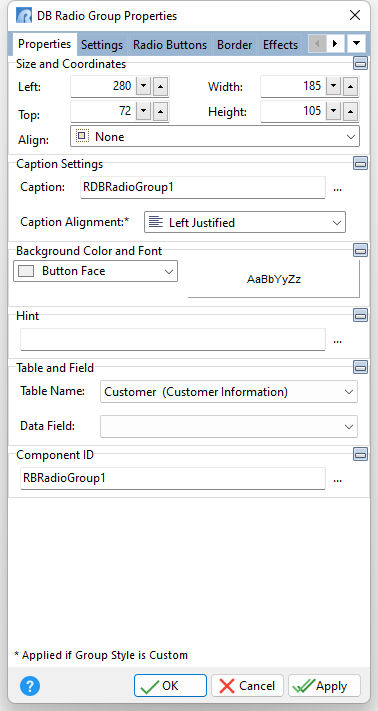Viewport: 378px width, 711px height.
Task: Increase the Width value with up arrow
Action: [351, 86]
